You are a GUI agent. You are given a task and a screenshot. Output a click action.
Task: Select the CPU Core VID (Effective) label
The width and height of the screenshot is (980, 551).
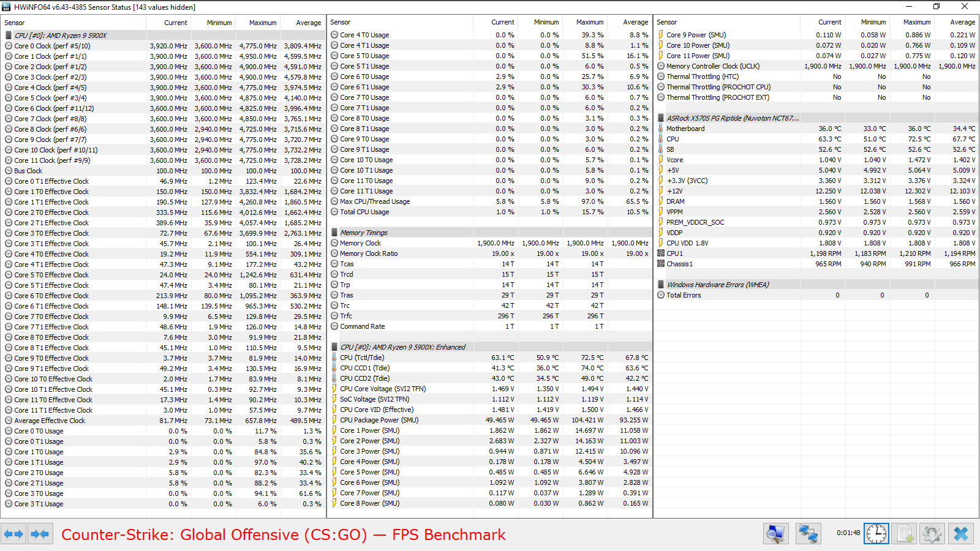(377, 410)
